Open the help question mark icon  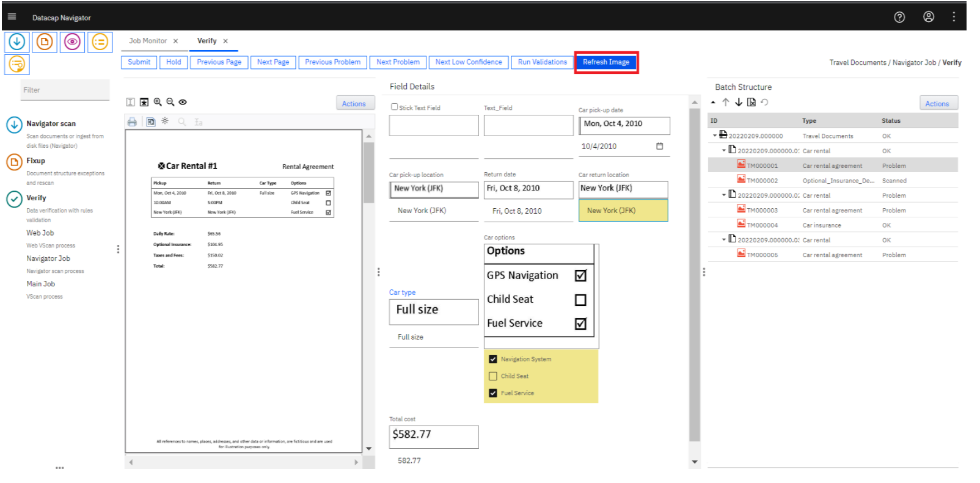point(899,17)
